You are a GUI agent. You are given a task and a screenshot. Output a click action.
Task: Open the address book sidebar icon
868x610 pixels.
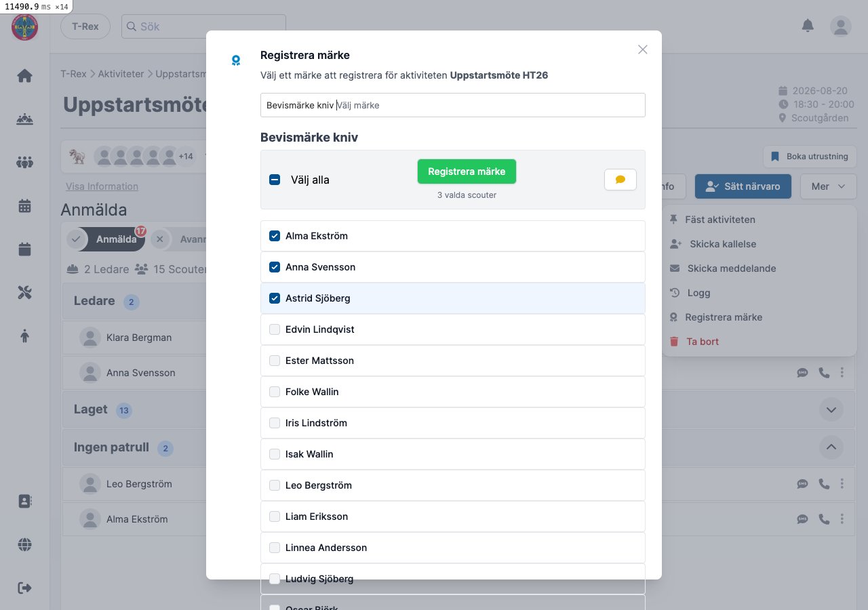25,501
